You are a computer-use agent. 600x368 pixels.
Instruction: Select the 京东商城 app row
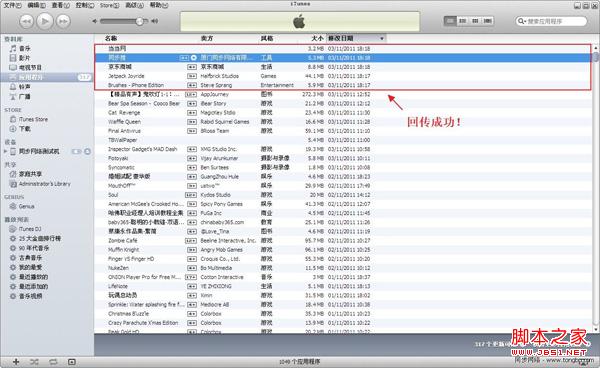pyautogui.click(x=342, y=67)
